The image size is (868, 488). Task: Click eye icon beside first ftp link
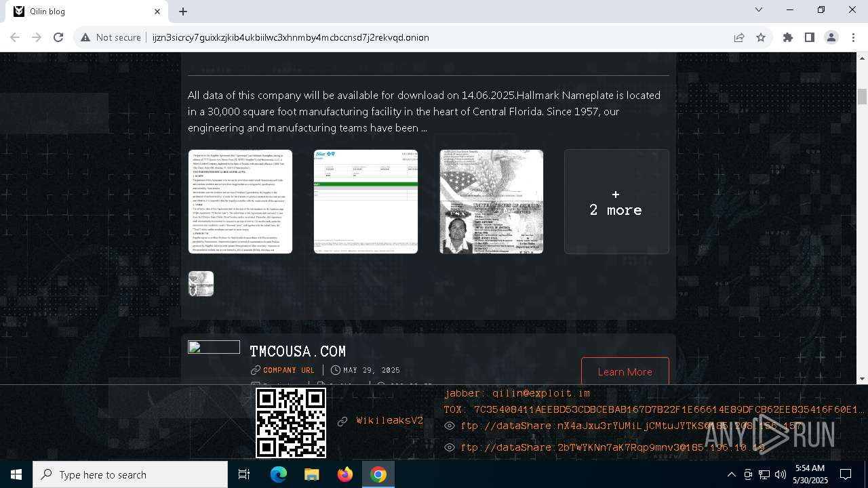450,426
